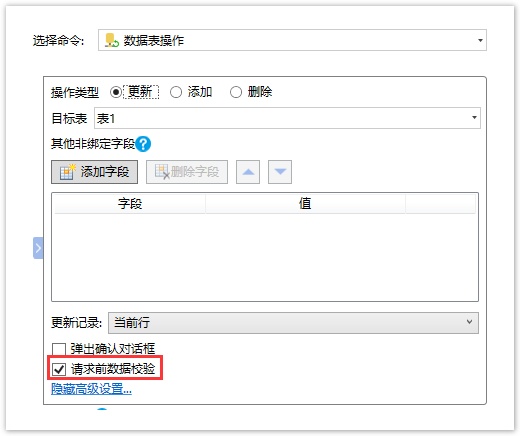Image resolution: width=520 pixels, height=436 pixels.
Task: Click the table icon inside 添加字段
Action: point(67,172)
